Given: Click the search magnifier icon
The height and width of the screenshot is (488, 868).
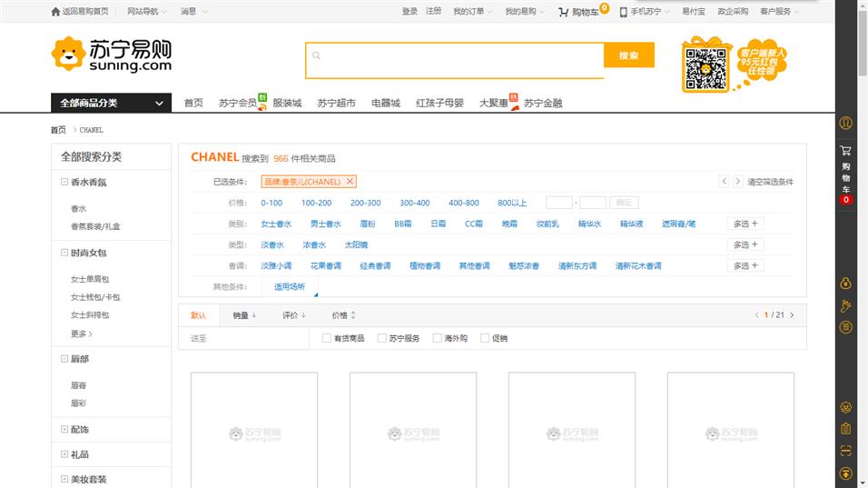Looking at the screenshot, I should pos(316,55).
